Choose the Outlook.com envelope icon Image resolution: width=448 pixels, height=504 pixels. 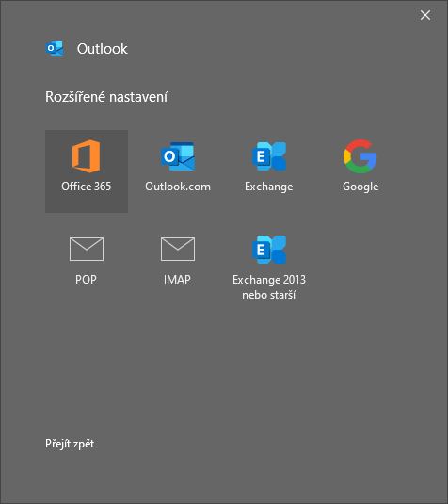[178, 156]
